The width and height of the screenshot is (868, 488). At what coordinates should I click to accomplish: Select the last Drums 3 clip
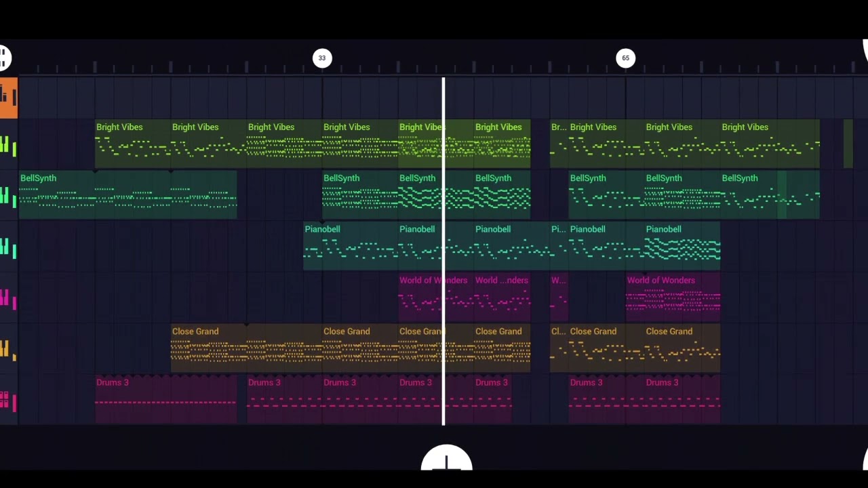pos(683,400)
